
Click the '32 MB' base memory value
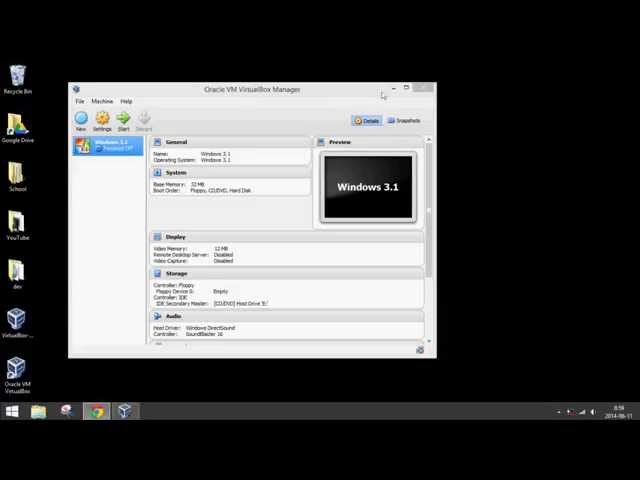(198, 184)
